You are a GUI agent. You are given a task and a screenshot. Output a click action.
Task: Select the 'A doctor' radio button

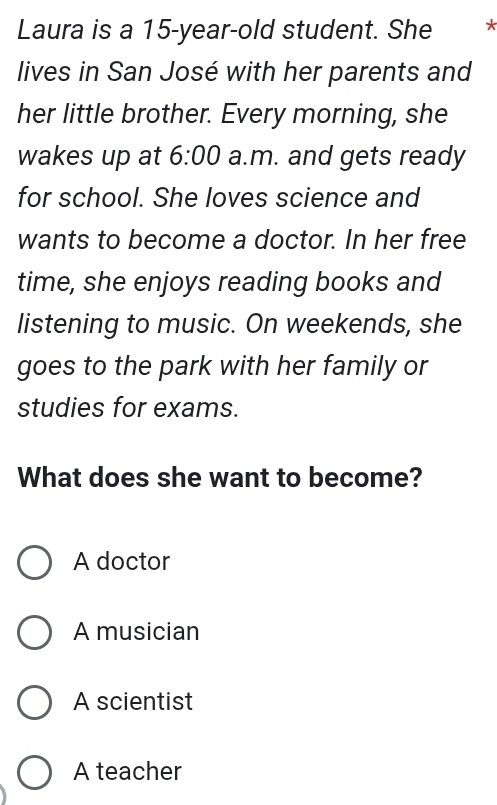coord(34,563)
